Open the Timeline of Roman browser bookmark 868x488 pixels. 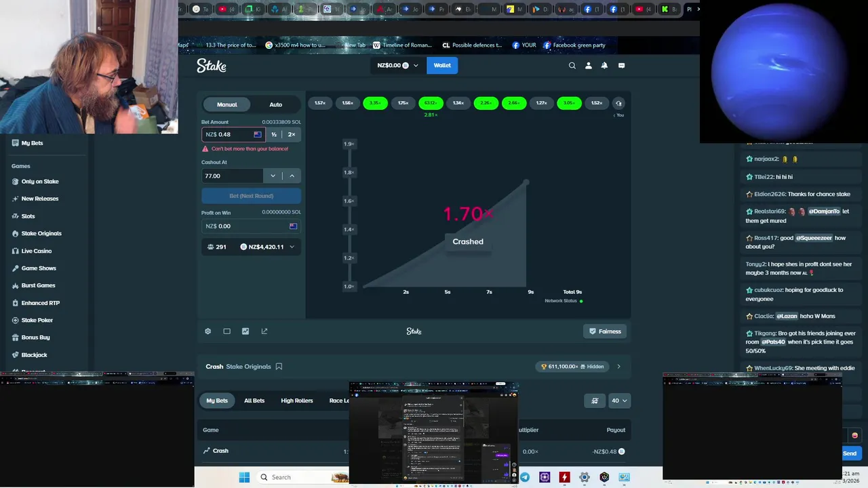[x=402, y=45]
